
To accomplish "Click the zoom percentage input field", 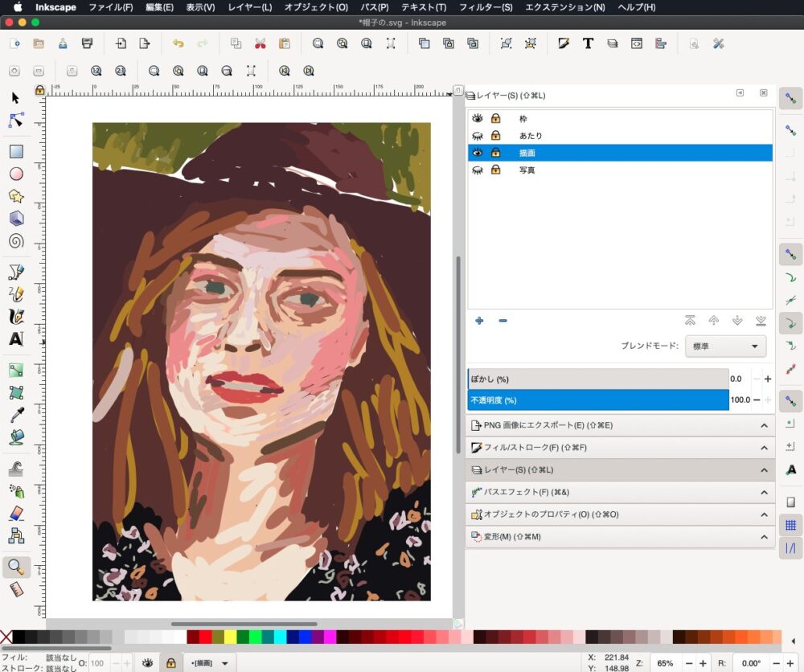I will [x=666, y=663].
